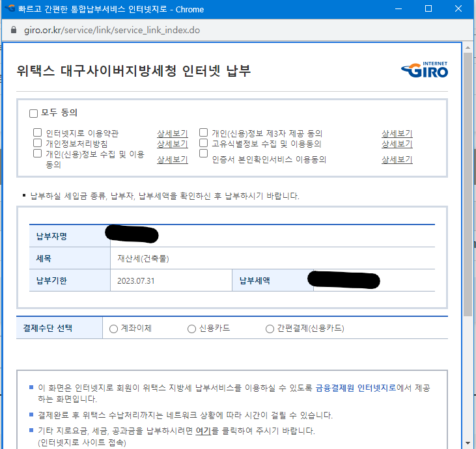Click the 여기 link to Internet Giro site
The width and height of the screenshot is (476, 449).
tap(203, 431)
